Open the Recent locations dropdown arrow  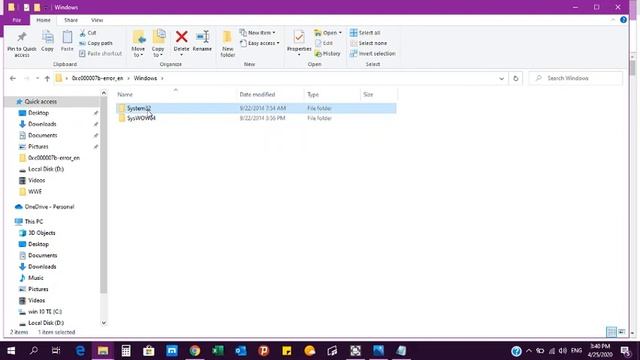point(37,78)
